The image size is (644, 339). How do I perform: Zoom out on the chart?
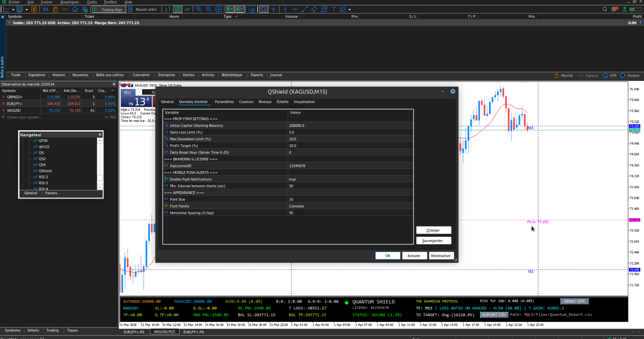[x=209, y=9]
